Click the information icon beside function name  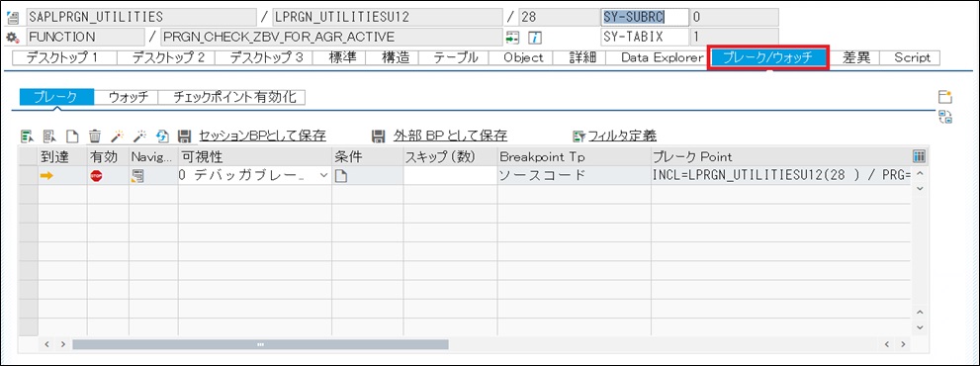[x=534, y=37]
